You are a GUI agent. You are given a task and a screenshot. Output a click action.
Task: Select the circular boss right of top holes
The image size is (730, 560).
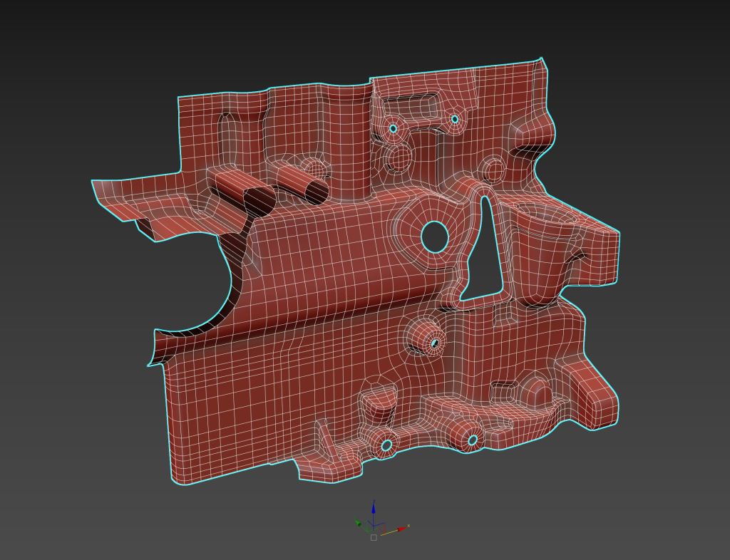(x=493, y=170)
